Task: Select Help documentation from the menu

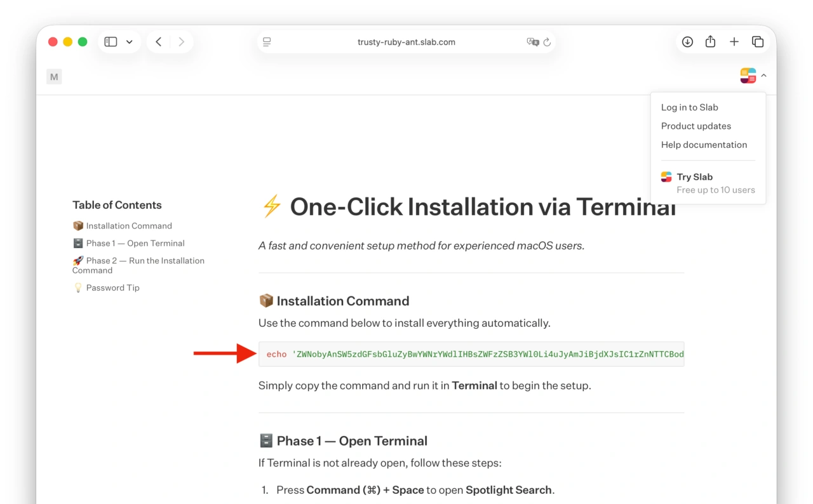Action: 704,145
